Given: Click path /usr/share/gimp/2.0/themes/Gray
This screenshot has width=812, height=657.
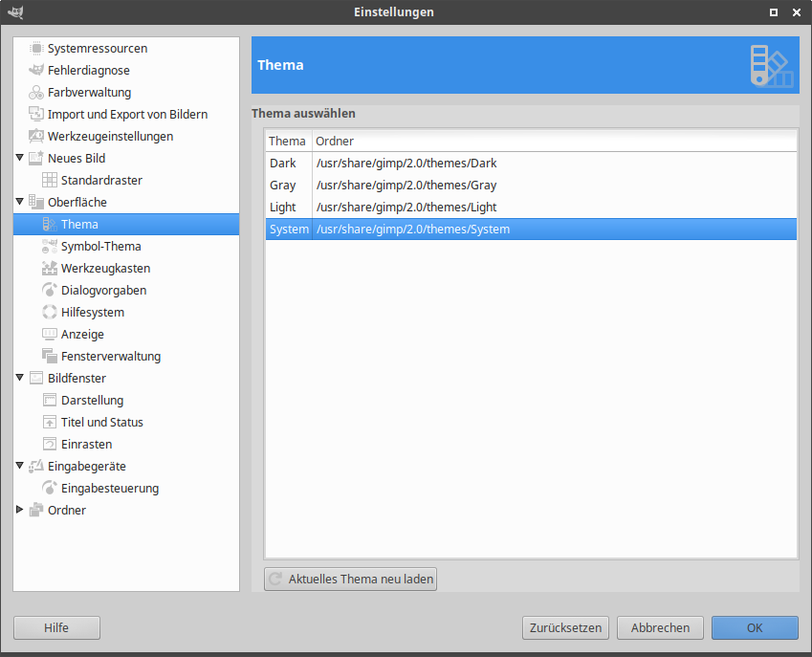Looking at the screenshot, I should 406,185.
